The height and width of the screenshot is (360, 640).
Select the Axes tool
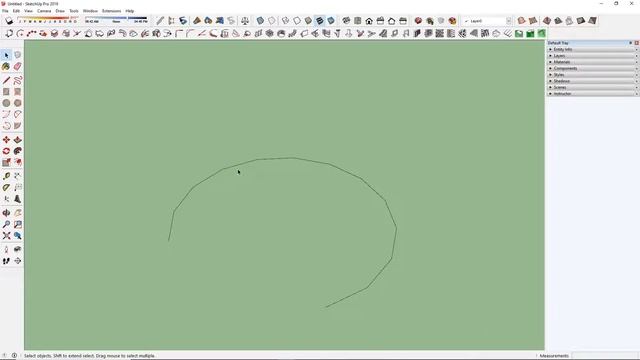6,199
